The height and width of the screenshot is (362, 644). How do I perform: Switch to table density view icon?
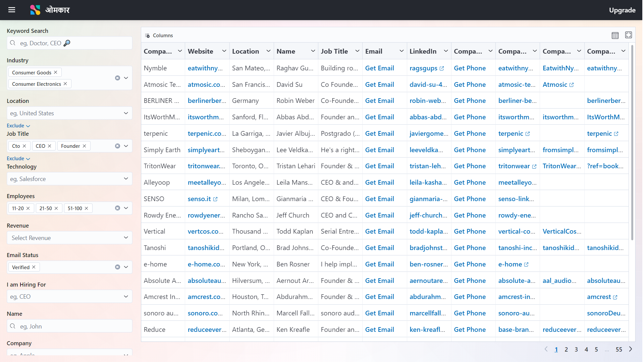(x=615, y=35)
